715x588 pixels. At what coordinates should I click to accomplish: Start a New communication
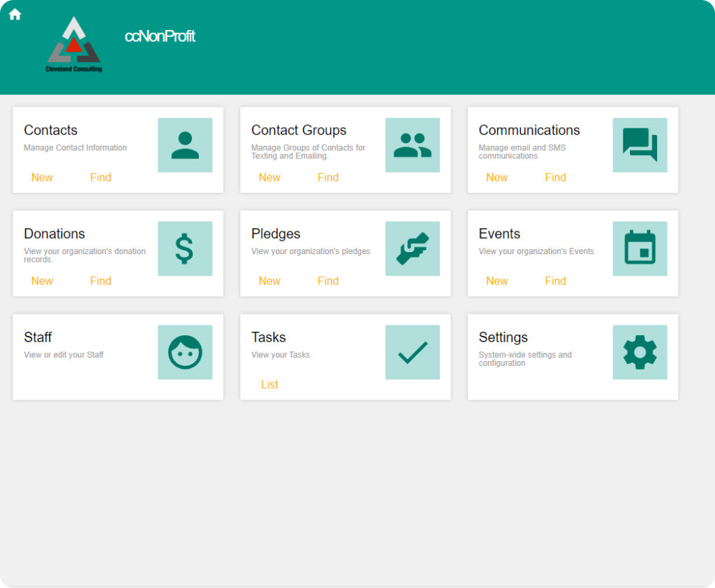tap(496, 177)
